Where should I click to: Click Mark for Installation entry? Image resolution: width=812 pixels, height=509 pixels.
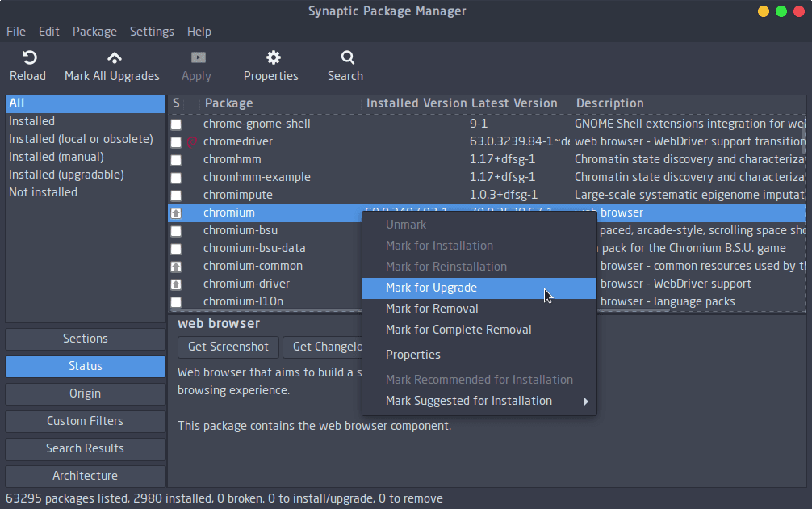pos(479,246)
